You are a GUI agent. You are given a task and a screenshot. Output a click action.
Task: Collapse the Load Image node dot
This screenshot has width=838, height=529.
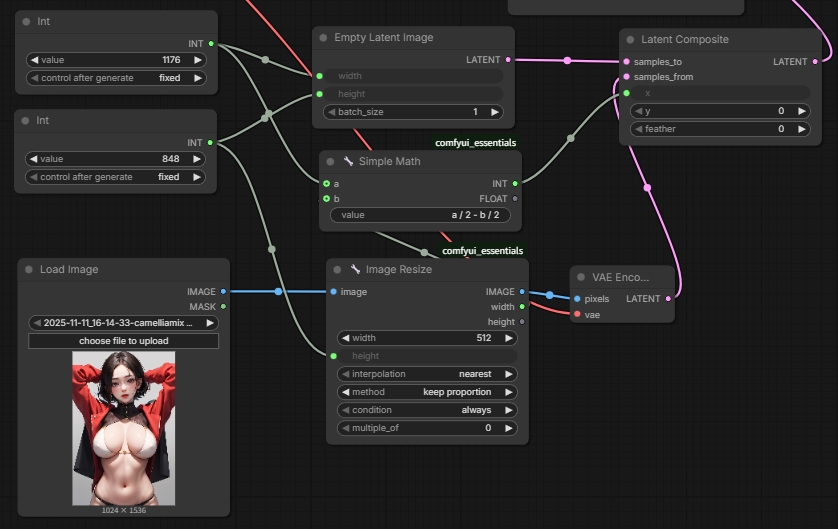point(28,269)
